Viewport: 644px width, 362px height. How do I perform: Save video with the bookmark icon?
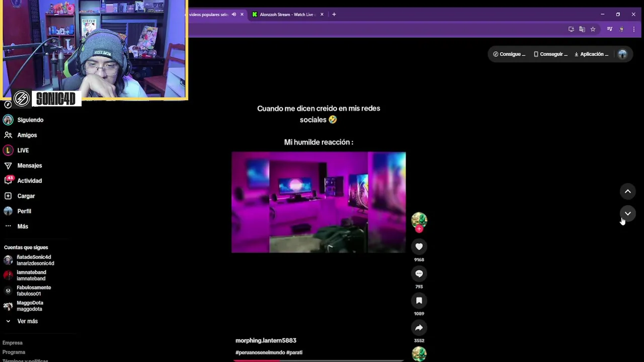click(419, 301)
